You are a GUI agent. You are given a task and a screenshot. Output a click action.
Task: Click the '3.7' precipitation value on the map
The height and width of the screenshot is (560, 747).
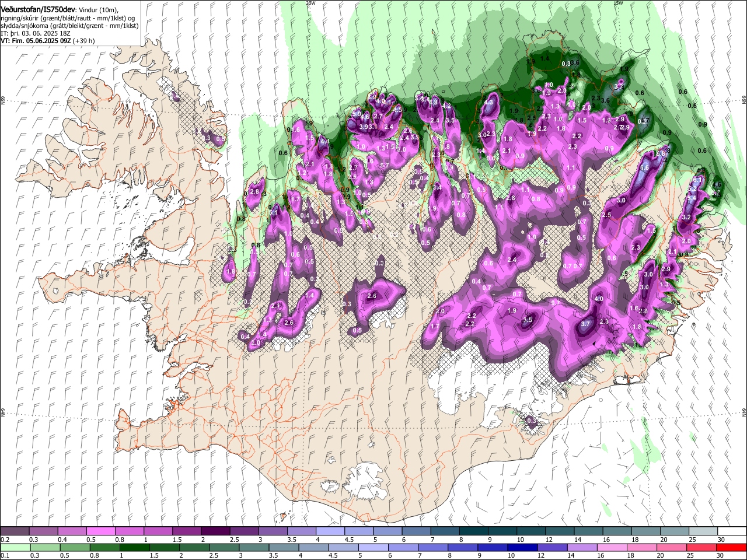(587, 324)
